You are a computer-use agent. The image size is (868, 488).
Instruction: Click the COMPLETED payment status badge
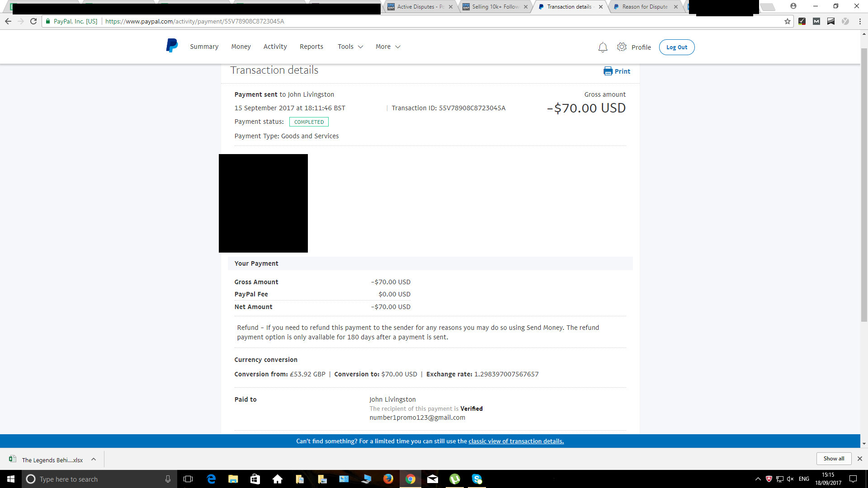[309, 122]
